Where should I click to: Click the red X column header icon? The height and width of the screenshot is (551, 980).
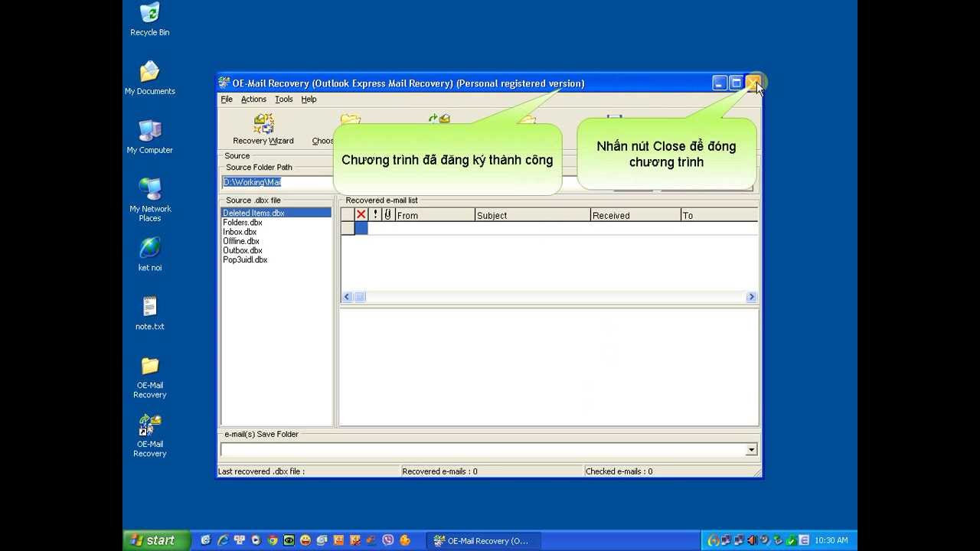(361, 215)
